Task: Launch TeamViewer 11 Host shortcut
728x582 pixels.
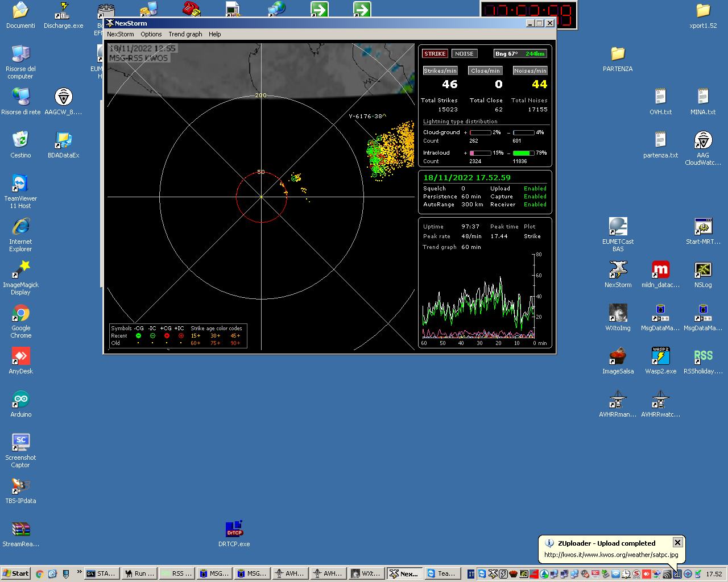Action: pyautogui.click(x=20, y=192)
